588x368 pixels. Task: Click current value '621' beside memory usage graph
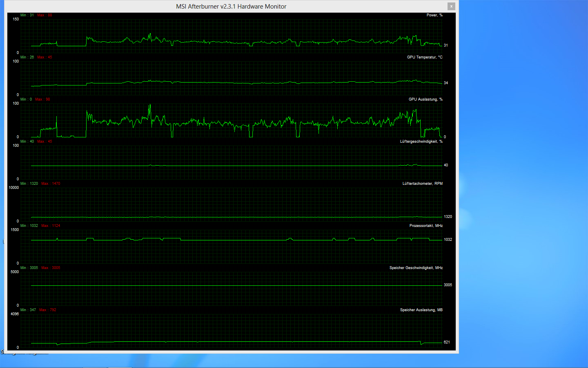point(447,342)
